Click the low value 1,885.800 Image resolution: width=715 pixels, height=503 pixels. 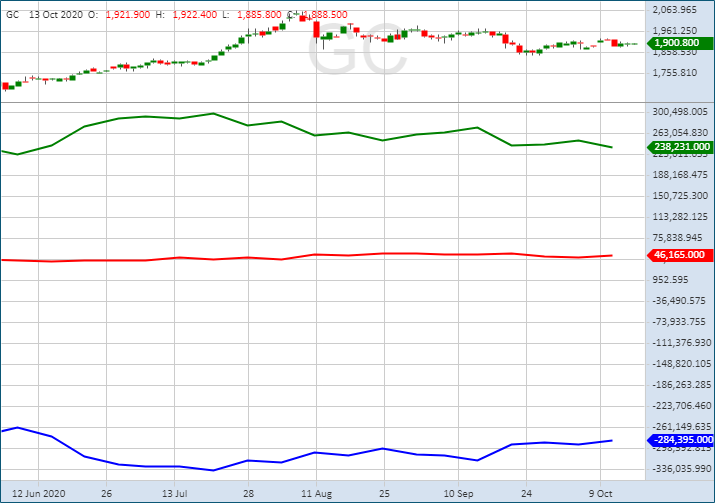(x=259, y=15)
